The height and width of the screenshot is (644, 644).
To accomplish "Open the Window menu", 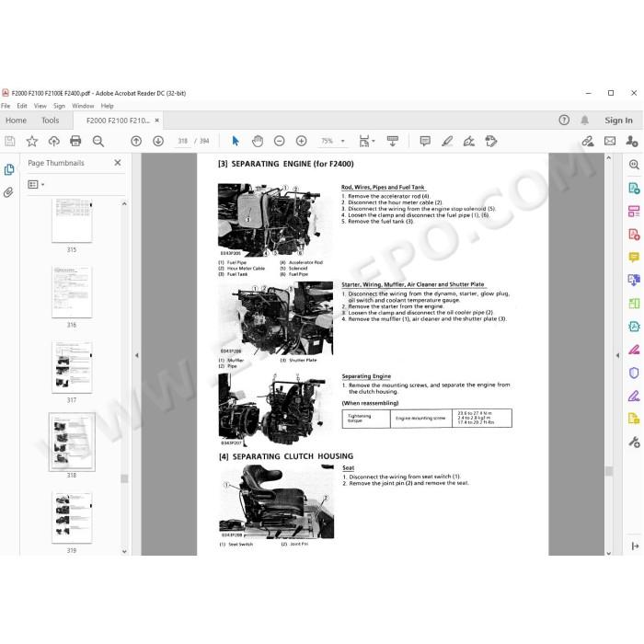I will 83,106.
